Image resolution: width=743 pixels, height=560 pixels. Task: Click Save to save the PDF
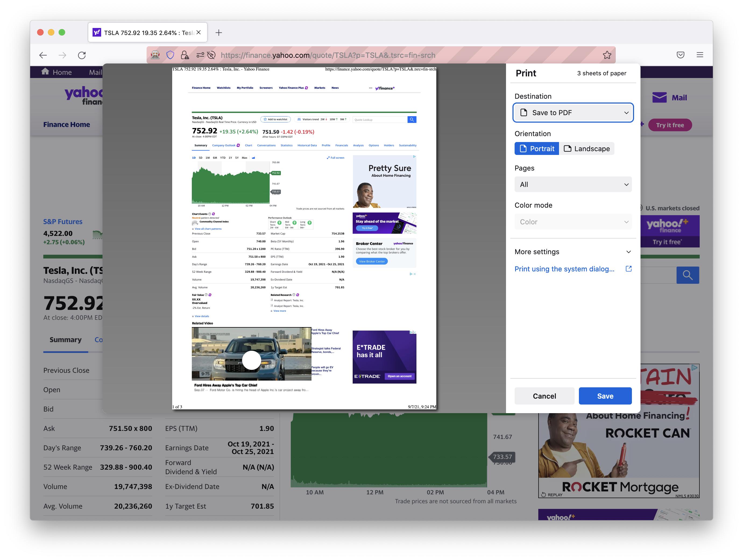point(605,396)
